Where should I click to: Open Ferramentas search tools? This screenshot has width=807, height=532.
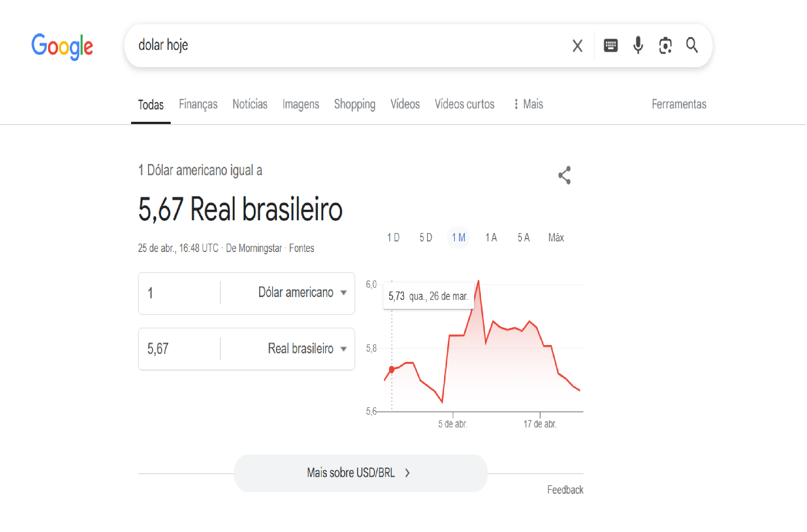coord(679,104)
